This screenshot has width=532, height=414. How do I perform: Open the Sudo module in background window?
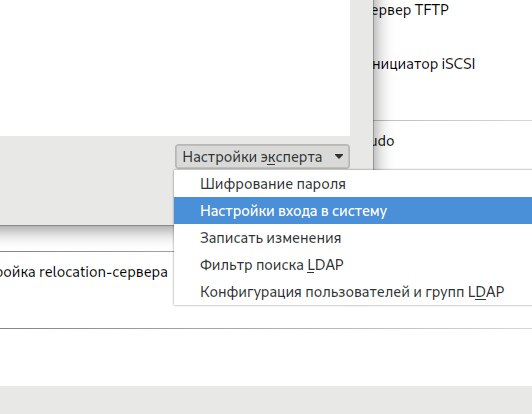[383, 141]
